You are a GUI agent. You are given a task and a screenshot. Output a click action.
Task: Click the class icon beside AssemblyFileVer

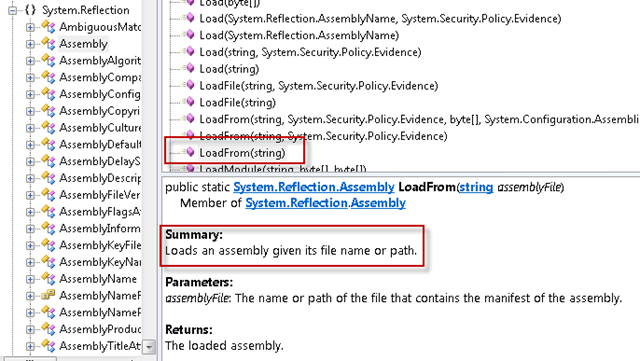pos(48,194)
